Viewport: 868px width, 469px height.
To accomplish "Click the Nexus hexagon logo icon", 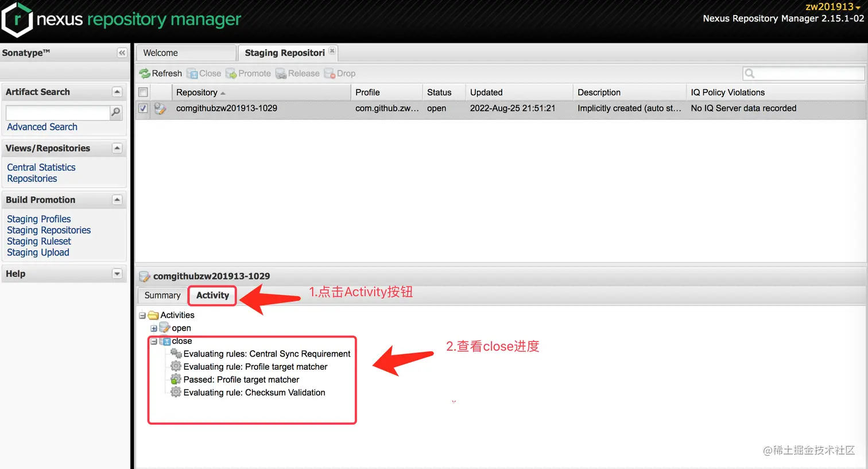I will coord(17,20).
